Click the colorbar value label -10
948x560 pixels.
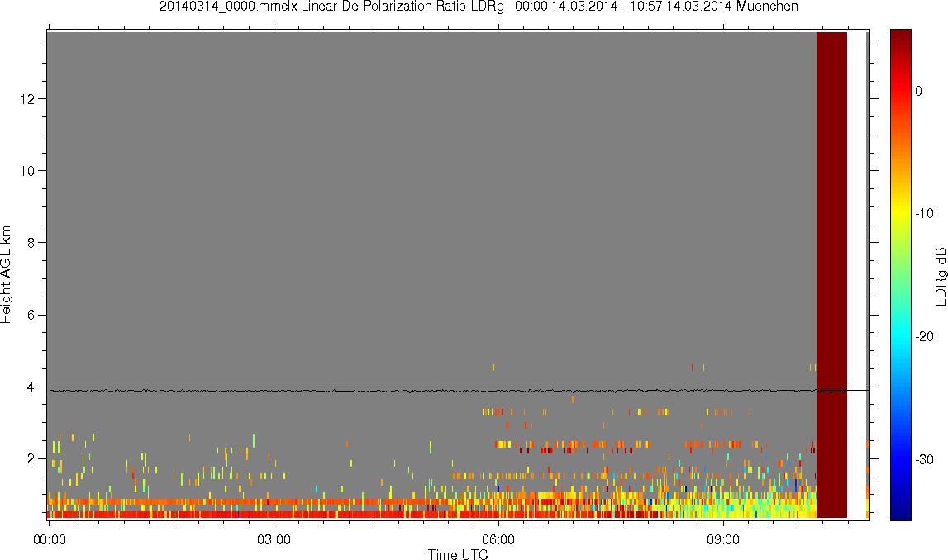point(924,214)
